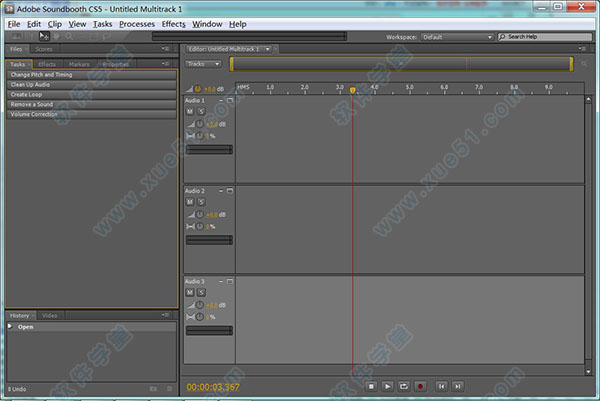600x401 pixels.
Task: Open the Tracks dropdown menu
Action: [203, 64]
